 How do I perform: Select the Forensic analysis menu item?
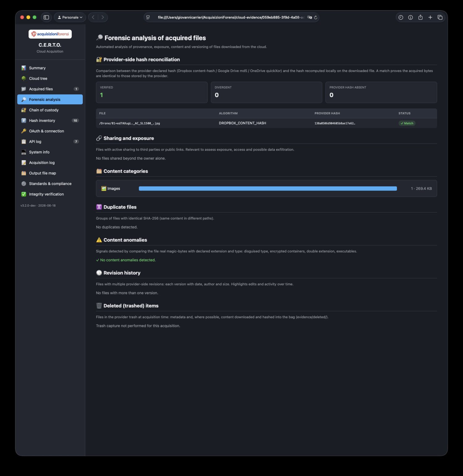(x=50, y=99)
